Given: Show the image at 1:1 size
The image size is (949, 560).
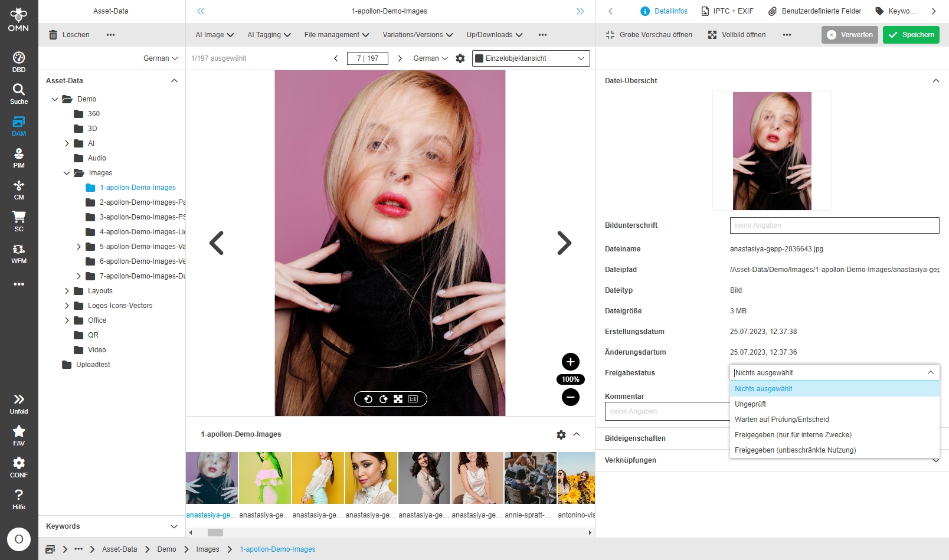Looking at the screenshot, I should click(413, 399).
